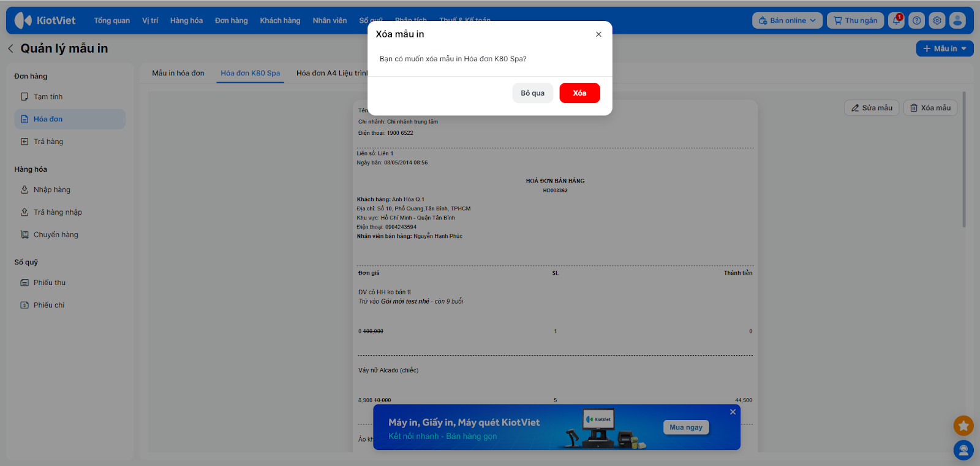
Task: Cancel with the Bỏ qua button
Action: (x=533, y=93)
